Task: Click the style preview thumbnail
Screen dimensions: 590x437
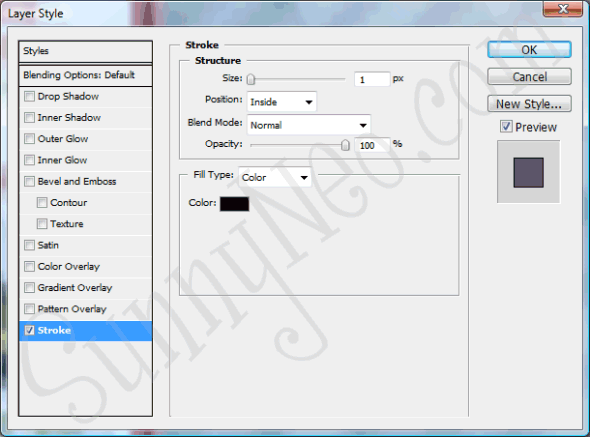Action: pos(528,172)
